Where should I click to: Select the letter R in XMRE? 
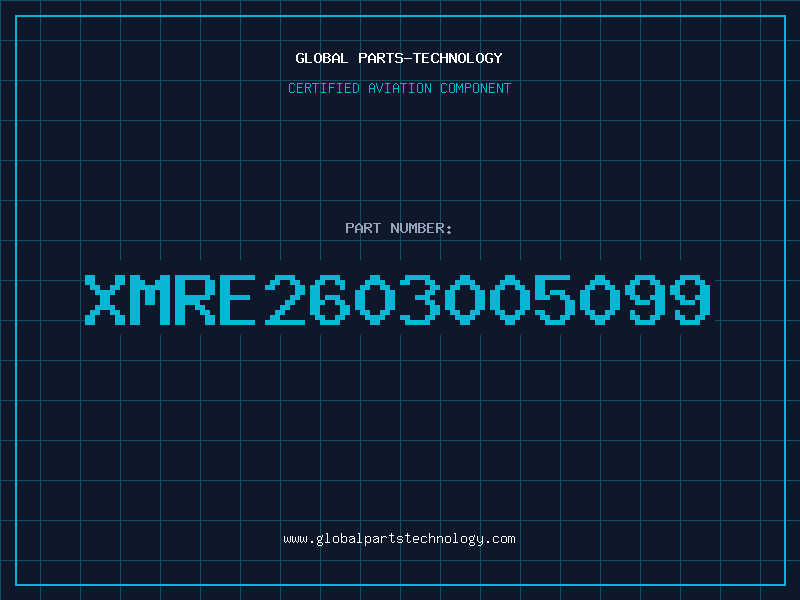(195, 299)
